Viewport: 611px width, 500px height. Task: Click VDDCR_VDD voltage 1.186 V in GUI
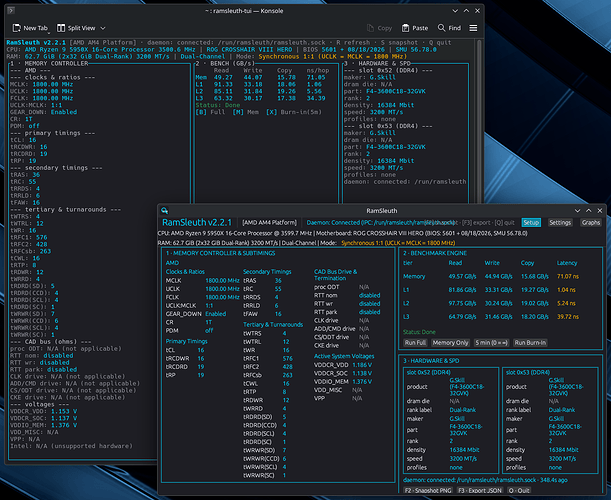(362, 365)
